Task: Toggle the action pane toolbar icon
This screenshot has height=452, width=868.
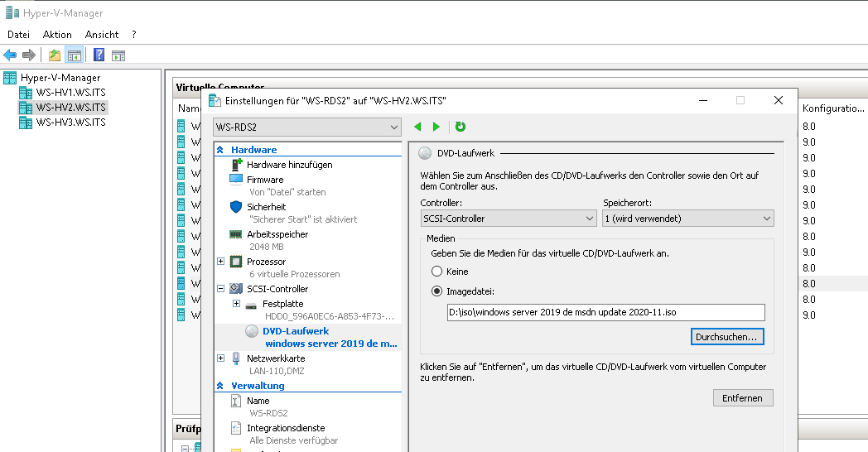Action: click(118, 55)
